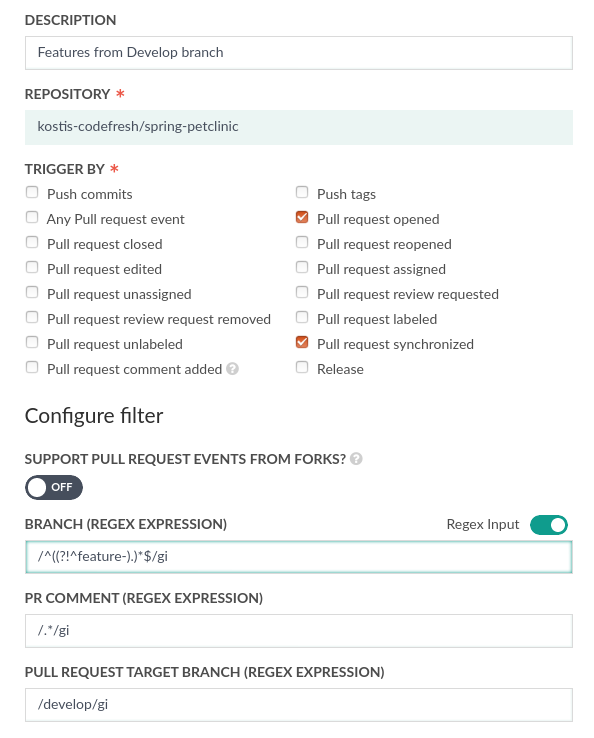This screenshot has height=738, width=594.
Task: Tick Any Pull request event checkbox
Action: [x=32, y=217]
